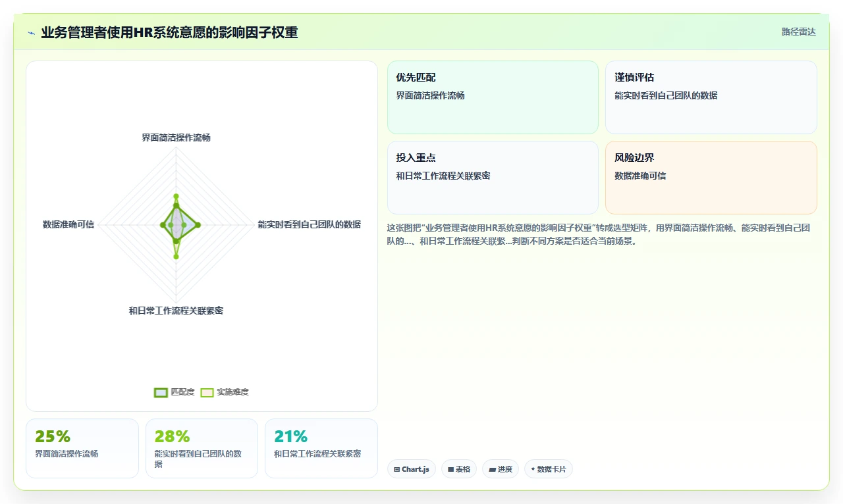
Task: Select the 表格 tag
Action: [x=459, y=469]
